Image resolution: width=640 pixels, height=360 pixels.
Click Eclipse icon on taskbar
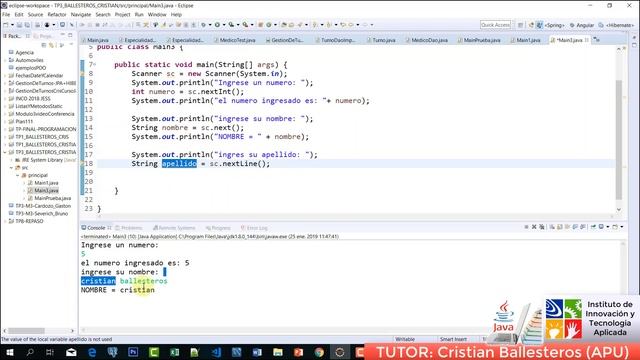pos(340,352)
